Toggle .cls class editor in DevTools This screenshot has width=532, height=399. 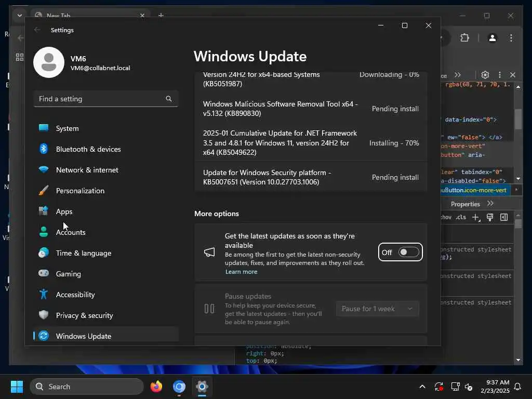(x=461, y=217)
